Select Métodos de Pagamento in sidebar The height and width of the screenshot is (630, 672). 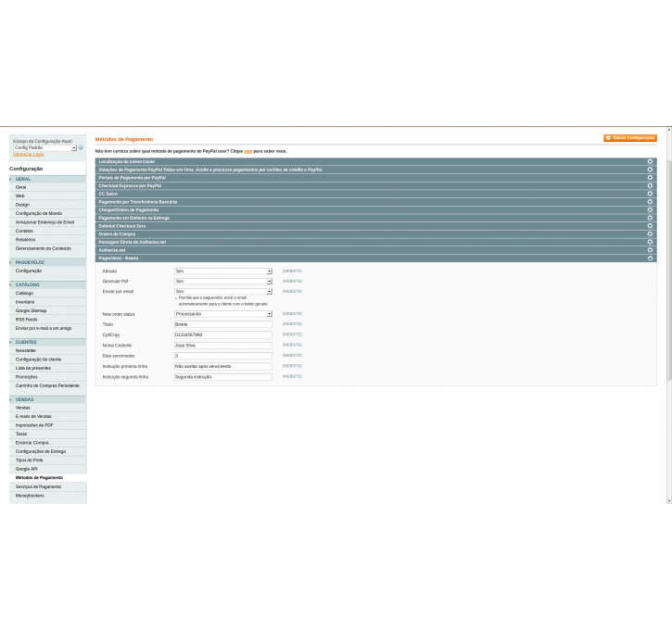(x=40, y=477)
